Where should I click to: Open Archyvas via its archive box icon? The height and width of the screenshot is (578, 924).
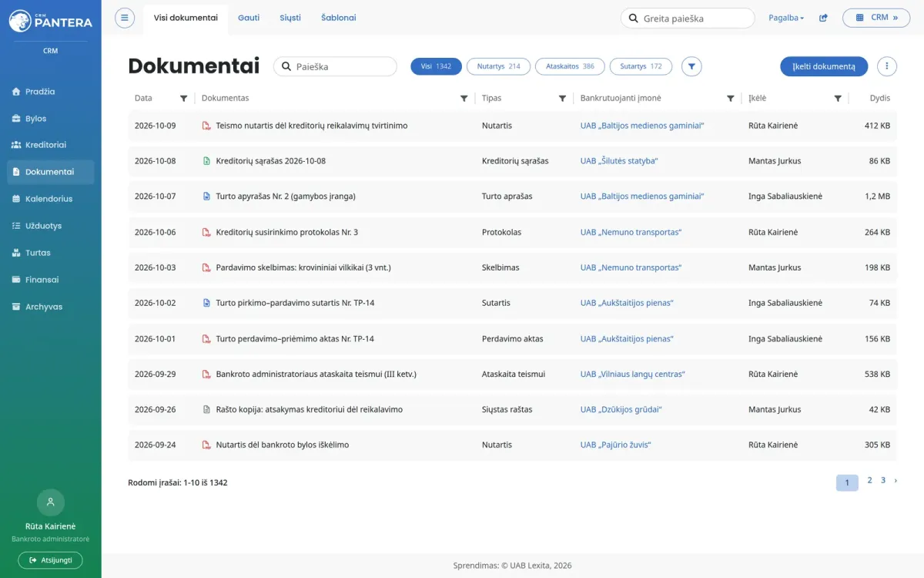tap(16, 307)
